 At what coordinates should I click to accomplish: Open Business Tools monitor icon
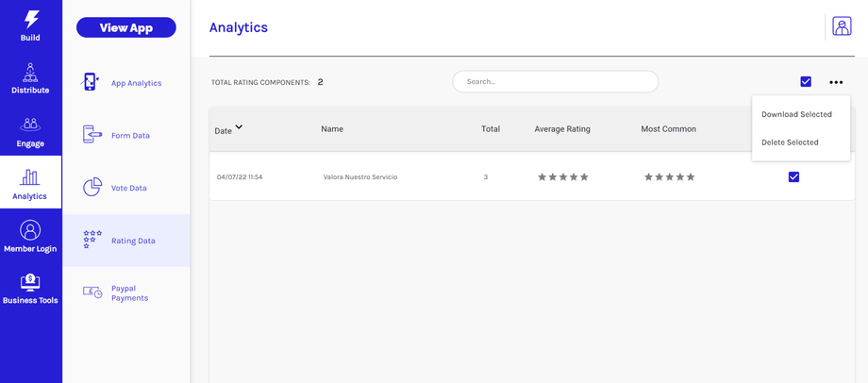click(x=30, y=282)
